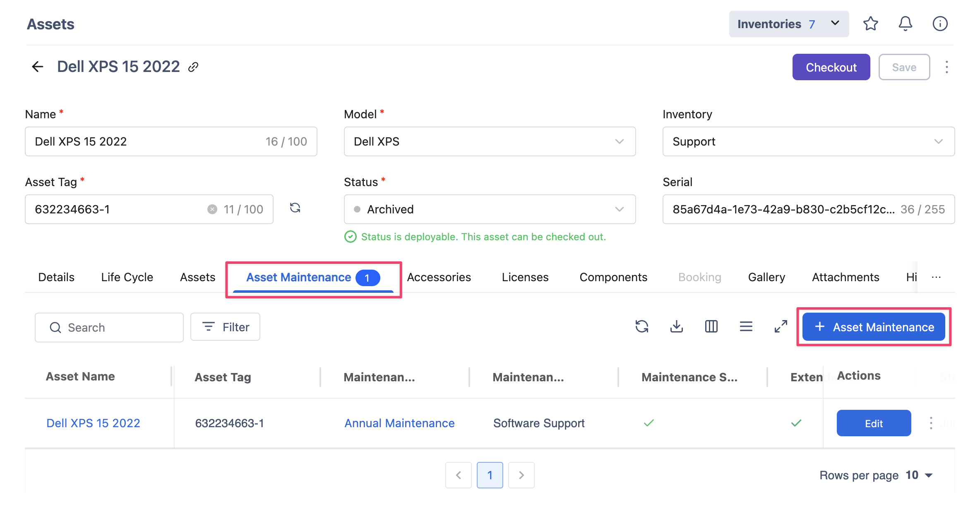980x507 pixels.
Task: Focus the Name input field
Action: [171, 141]
